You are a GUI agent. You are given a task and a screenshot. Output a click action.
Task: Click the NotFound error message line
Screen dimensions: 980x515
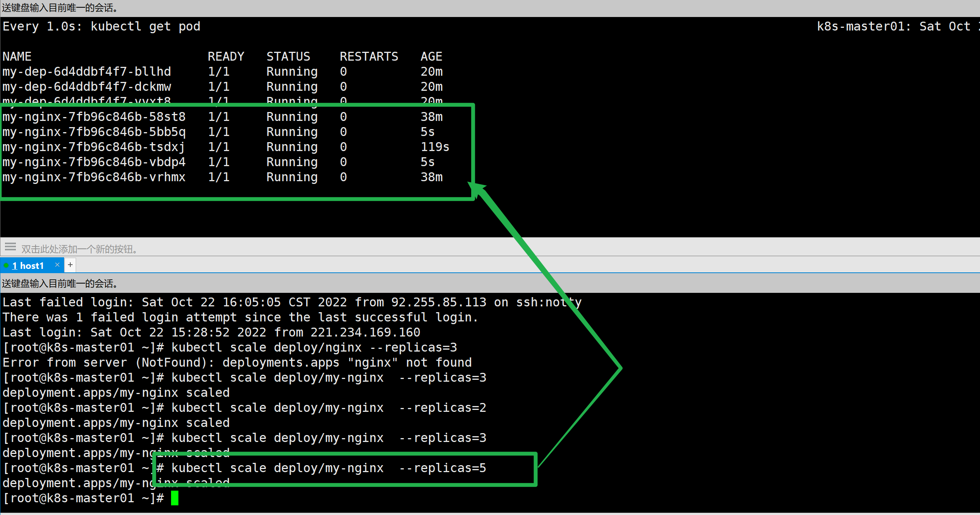pyautogui.click(x=237, y=362)
